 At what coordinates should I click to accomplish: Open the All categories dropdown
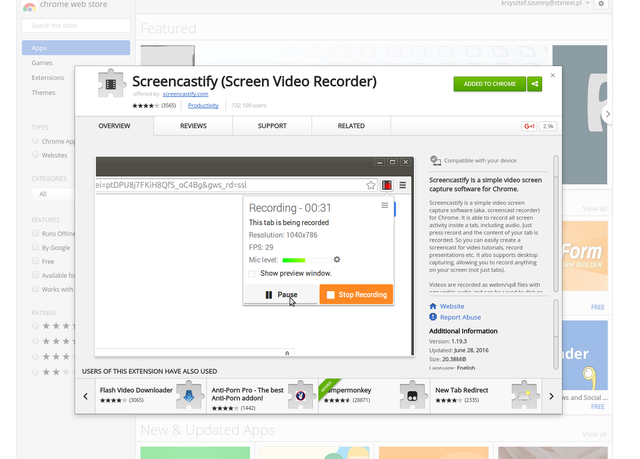(x=53, y=194)
